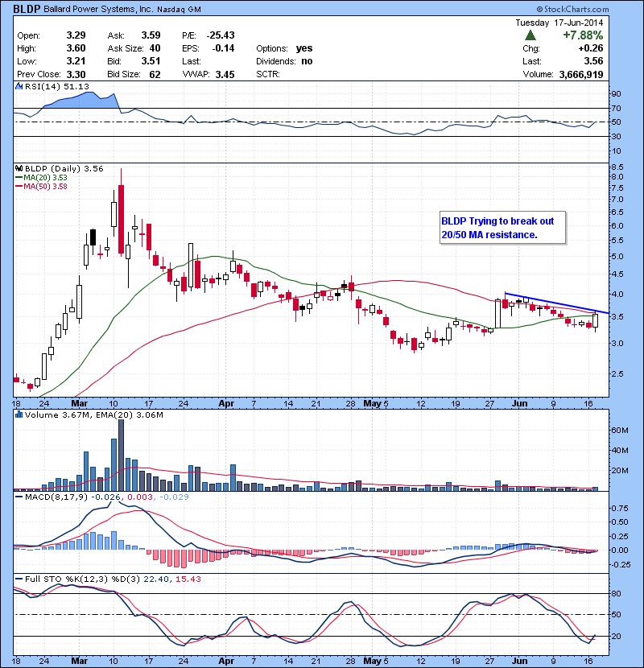Viewport: 644px width, 668px height.
Task: Click the 'Tuesday 17-Jun-2014' date
Action: pos(559,23)
